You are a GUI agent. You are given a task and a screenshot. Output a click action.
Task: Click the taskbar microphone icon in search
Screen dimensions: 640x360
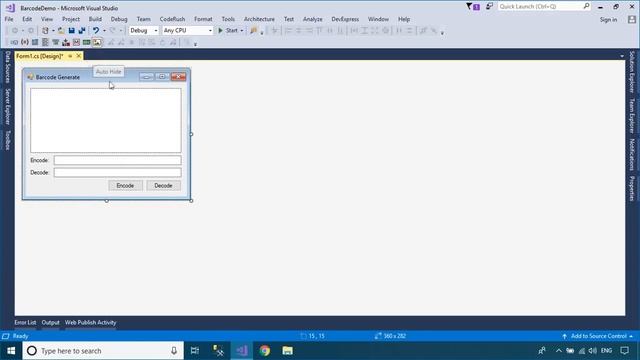pos(174,351)
